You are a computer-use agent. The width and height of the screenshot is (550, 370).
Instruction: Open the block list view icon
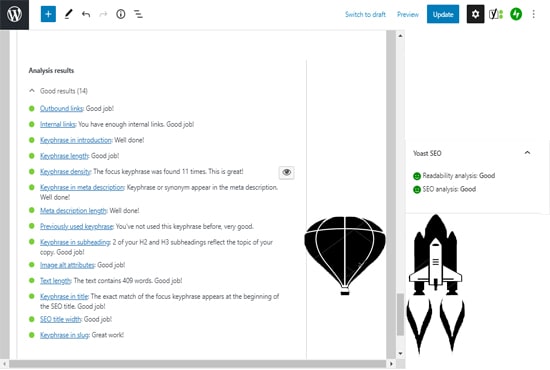[138, 14]
